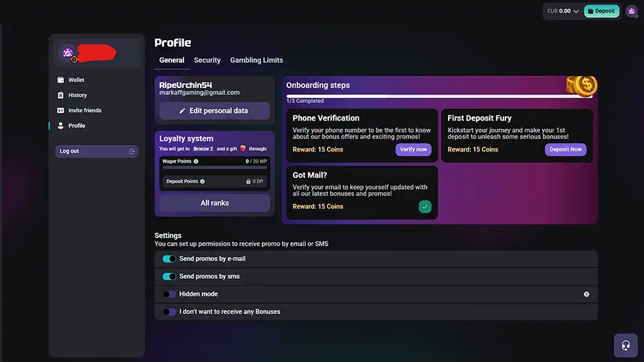Click the Invite friends icon
Viewport: 644px width, 362px height.
(60, 110)
